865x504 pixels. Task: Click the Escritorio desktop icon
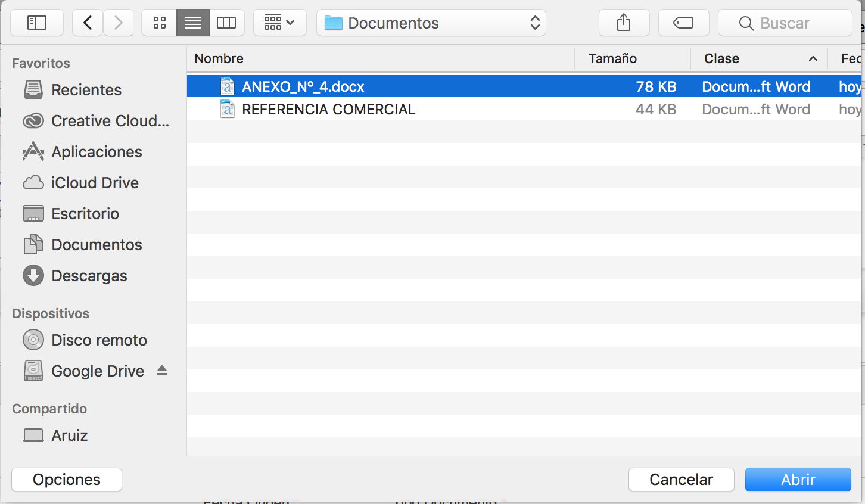tap(33, 213)
